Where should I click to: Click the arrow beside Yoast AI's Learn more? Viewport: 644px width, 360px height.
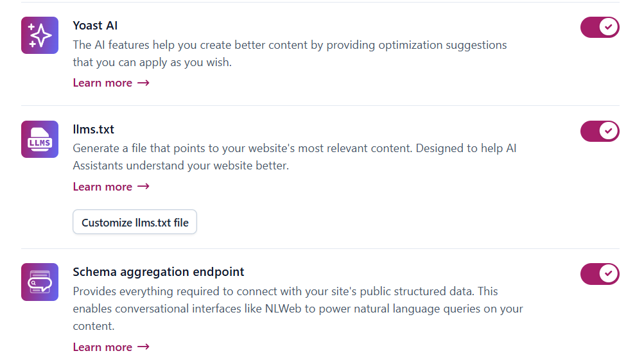pyautogui.click(x=143, y=83)
